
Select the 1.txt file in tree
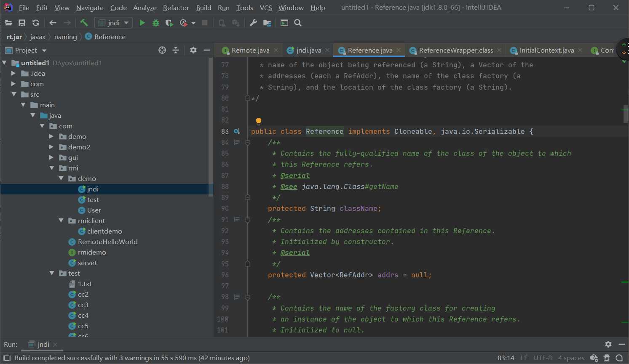(x=85, y=284)
